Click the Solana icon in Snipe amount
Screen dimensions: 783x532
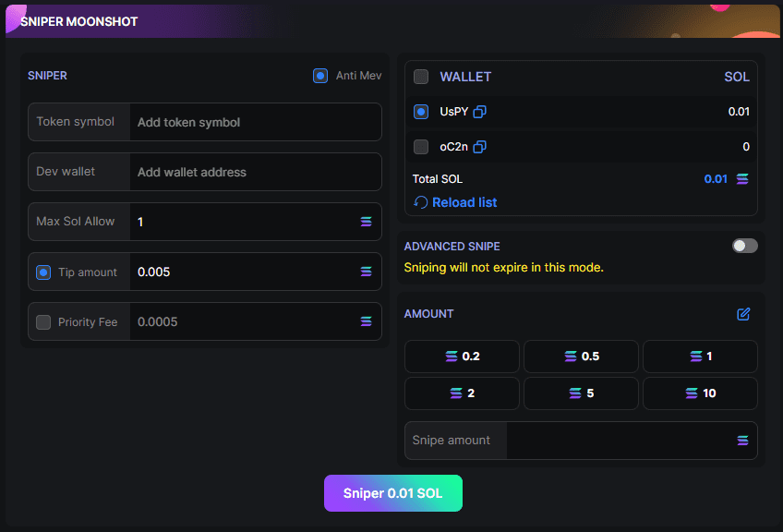click(x=742, y=441)
